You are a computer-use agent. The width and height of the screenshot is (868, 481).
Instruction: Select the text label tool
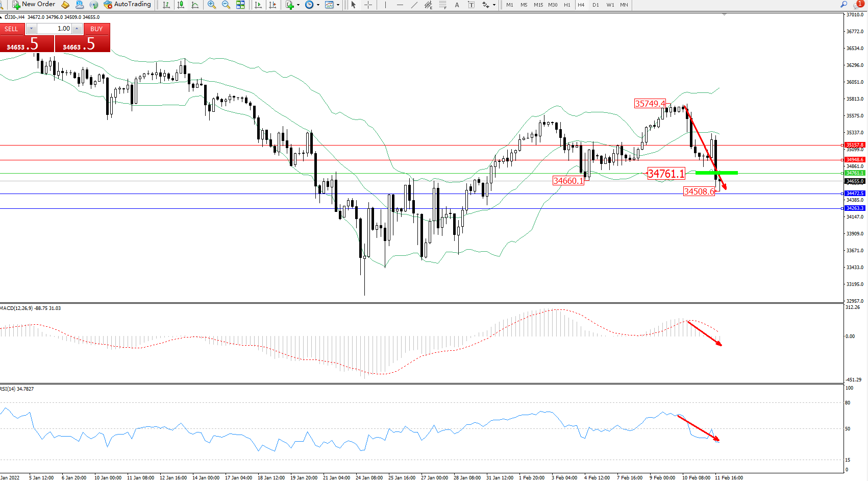(457, 5)
